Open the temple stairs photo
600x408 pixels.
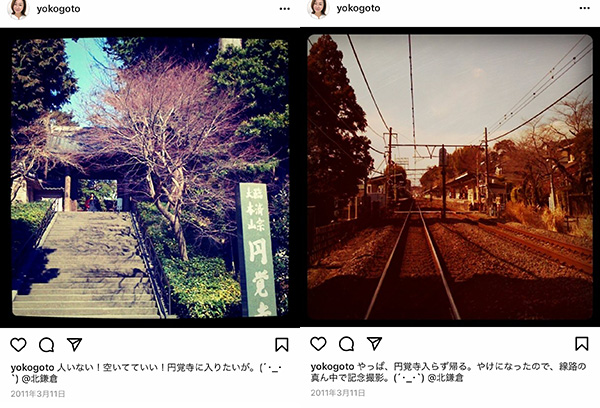point(150,177)
